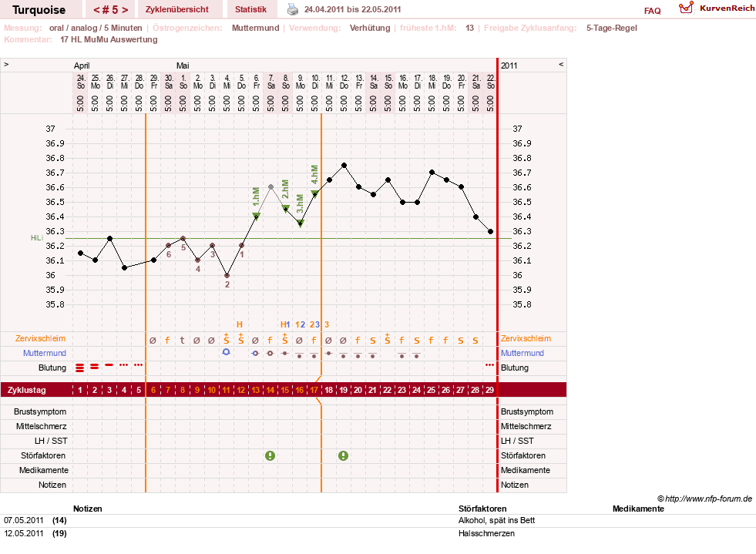Image resolution: width=756 pixels, height=554 pixels.
Task: Click cycle day 1 in the Zyklustag bar
Action: 80,390
